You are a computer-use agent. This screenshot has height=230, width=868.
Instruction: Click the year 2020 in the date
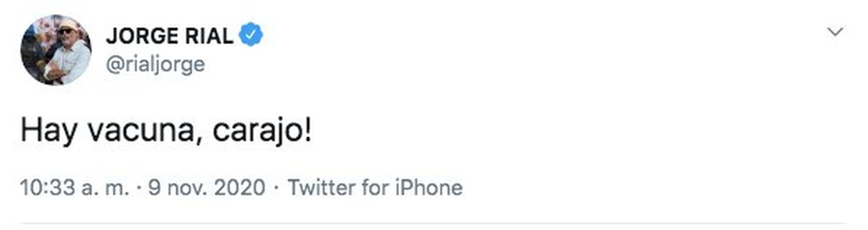(242, 188)
